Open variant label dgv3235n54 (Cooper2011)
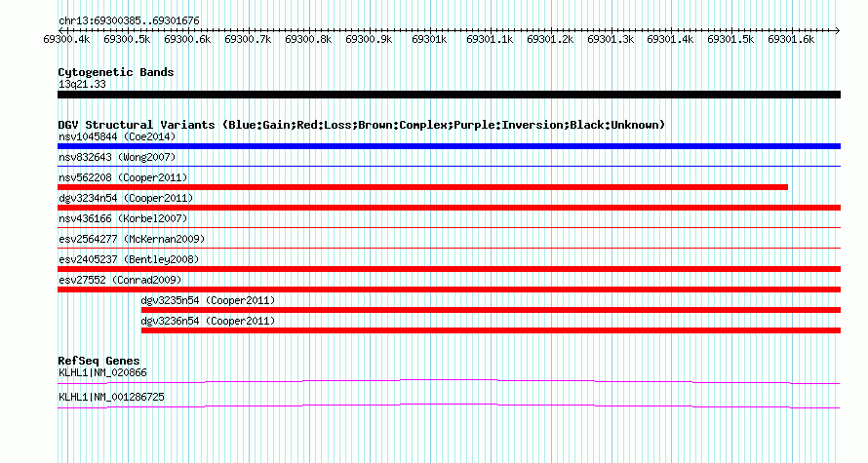Image resolution: width=868 pixels, height=463 pixels. 208,300
